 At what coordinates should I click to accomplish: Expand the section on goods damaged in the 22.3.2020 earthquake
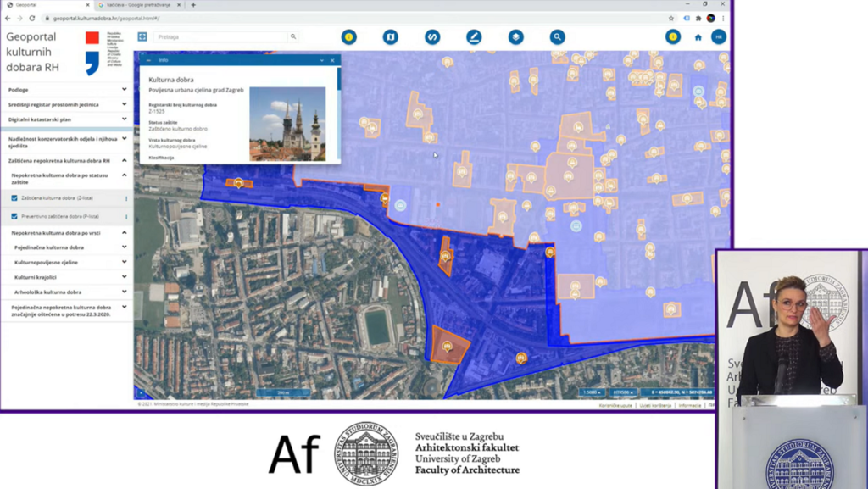66,310
